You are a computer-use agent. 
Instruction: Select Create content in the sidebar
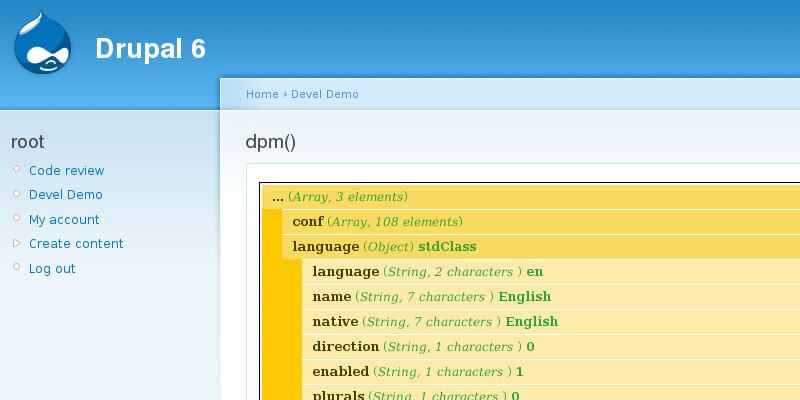click(76, 244)
